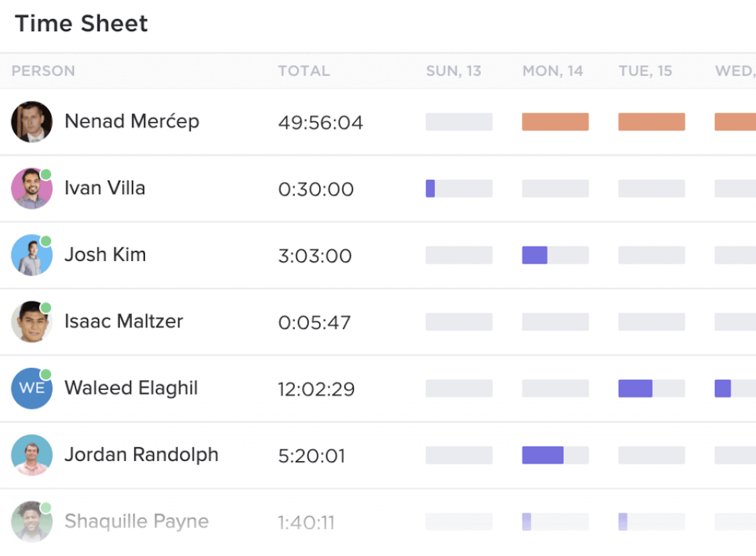Click the Waleed Elaghil name link
Screen dimensions: 756x556
131,388
